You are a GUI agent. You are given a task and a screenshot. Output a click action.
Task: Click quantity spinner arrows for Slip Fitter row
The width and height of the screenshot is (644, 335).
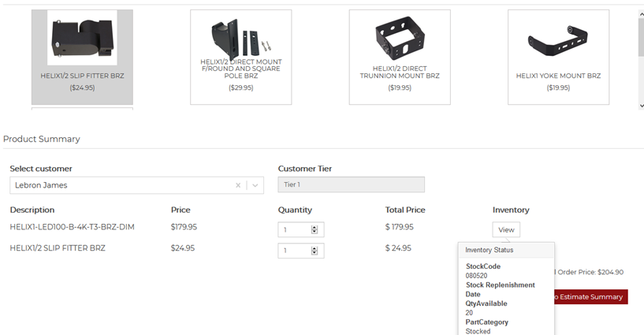(x=315, y=251)
